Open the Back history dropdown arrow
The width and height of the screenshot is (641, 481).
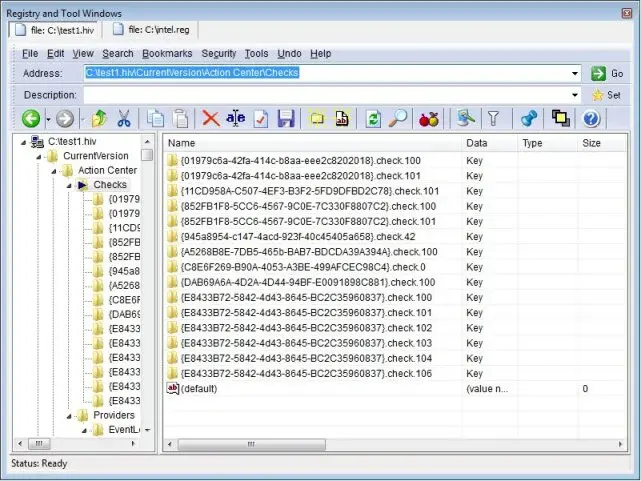pos(48,119)
